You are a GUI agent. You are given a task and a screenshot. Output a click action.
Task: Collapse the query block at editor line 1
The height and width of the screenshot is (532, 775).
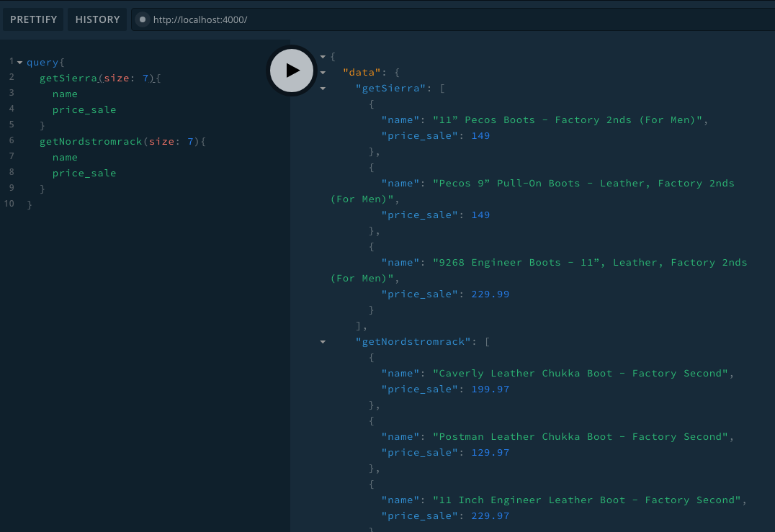19,63
